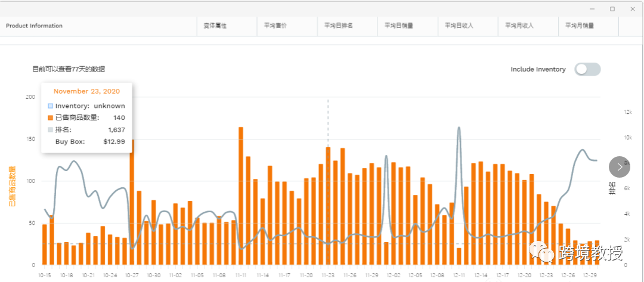Click the 12-02 date axis label
644x282 pixels.
(394, 275)
